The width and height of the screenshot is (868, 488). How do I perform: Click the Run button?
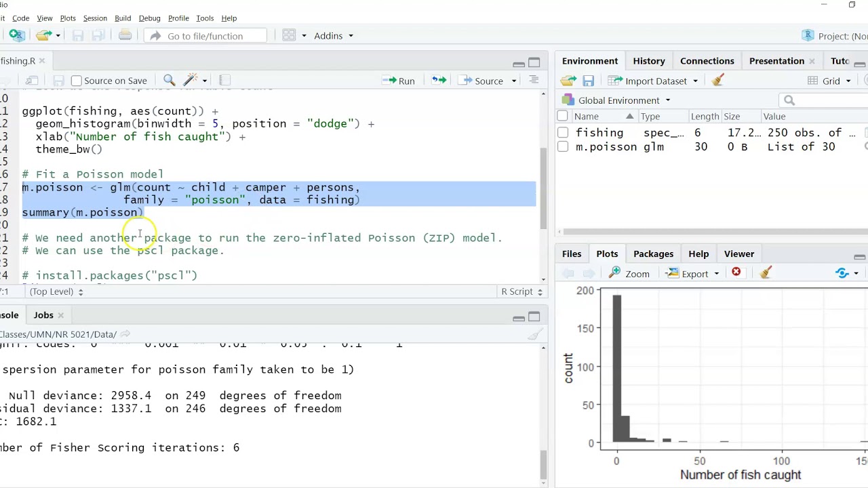click(398, 81)
